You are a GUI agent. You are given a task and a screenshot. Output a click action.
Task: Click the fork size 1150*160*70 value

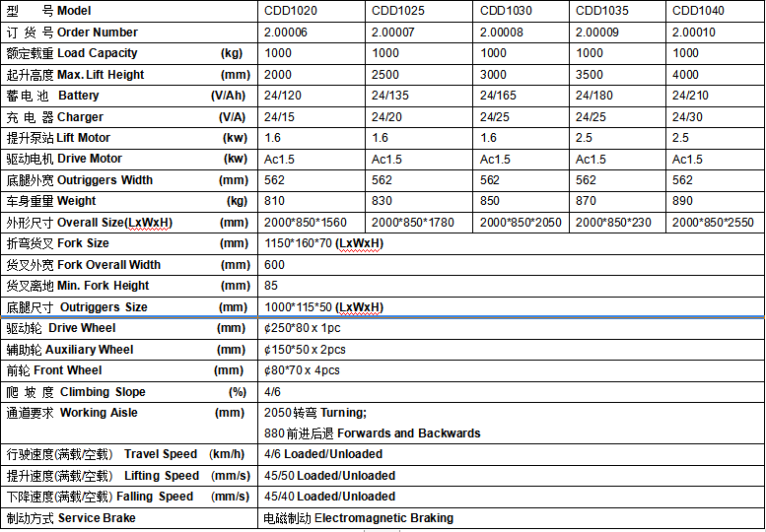(x=324, y=243)
